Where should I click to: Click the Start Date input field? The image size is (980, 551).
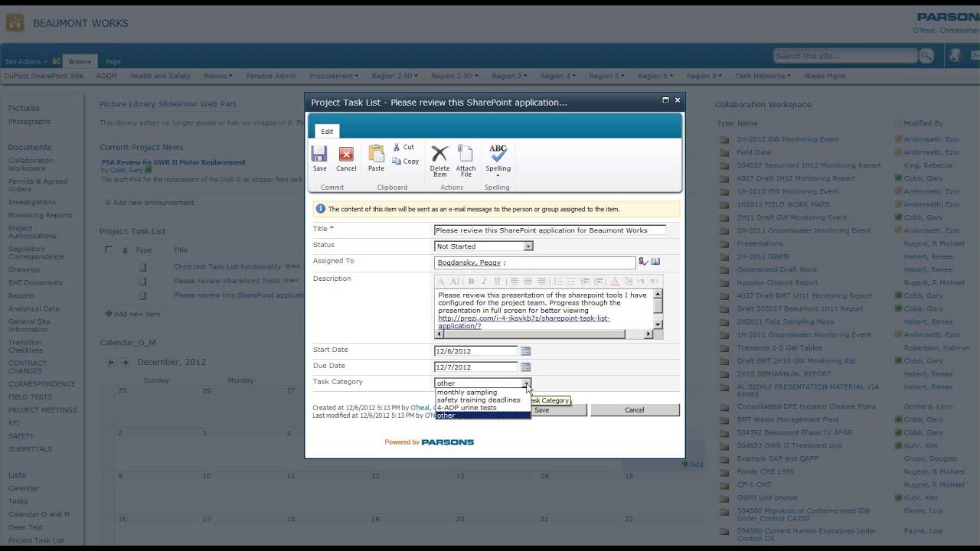(x=475, y=351)
